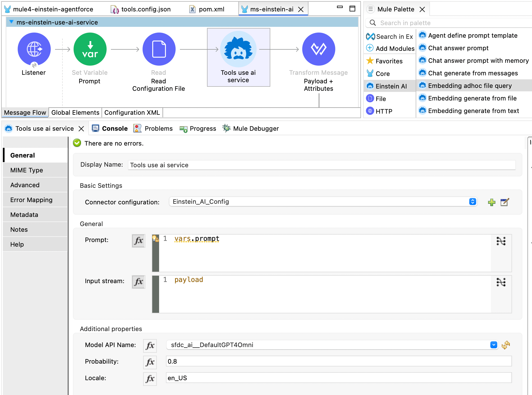Open the Console view tab

click(110, 128)
